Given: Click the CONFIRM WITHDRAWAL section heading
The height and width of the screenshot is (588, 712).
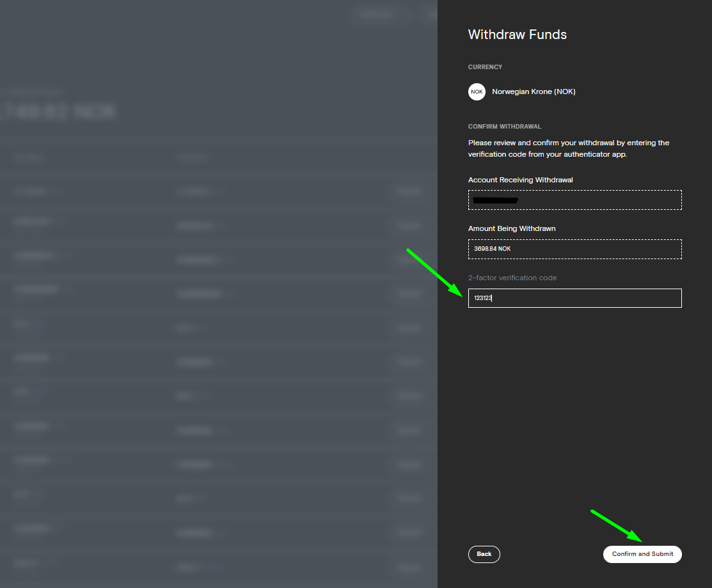Looking at the screenshot, I should tap(504, 127).
